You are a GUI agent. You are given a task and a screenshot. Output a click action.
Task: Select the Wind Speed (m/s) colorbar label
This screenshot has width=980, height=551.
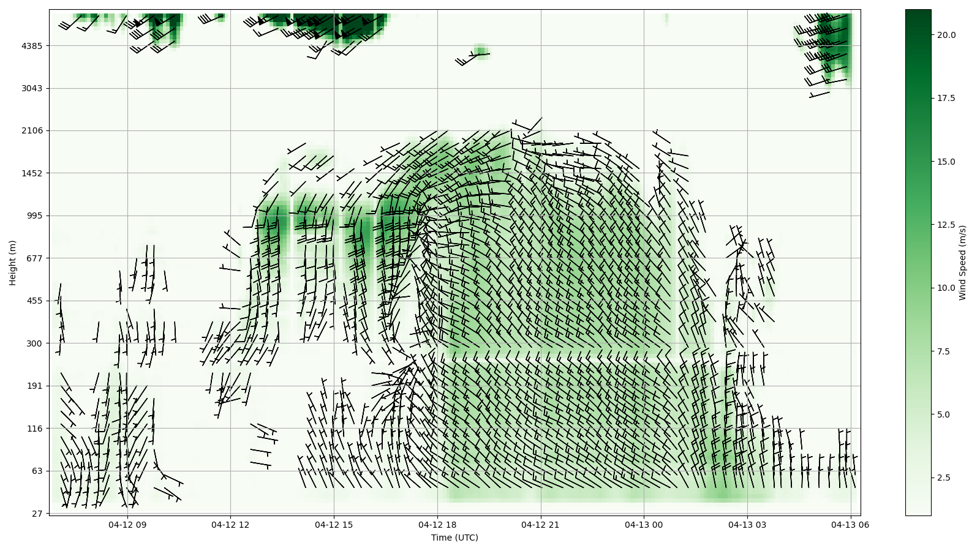tap(962, 263)
